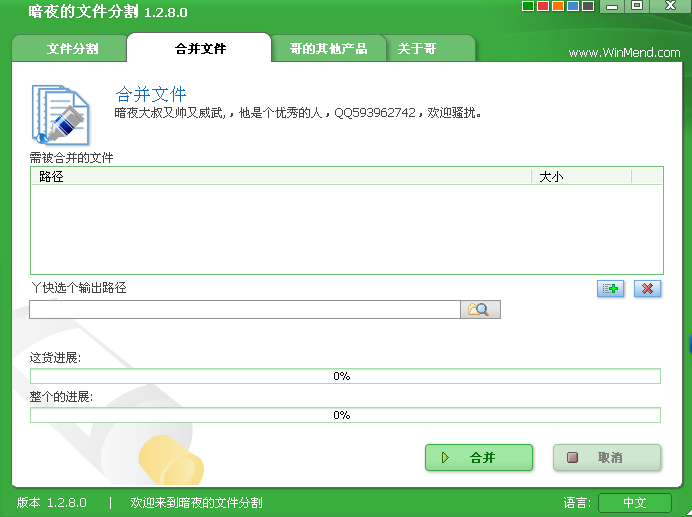Click the 版本 1.2.8.0 status text

[52, 502]
